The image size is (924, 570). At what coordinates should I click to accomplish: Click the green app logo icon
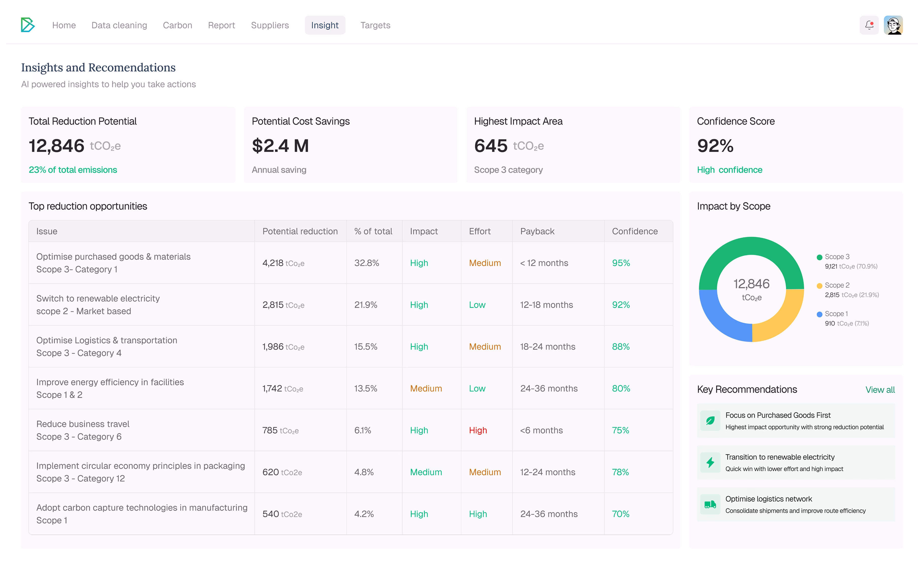pyautogui.click(x=27, y=25)
